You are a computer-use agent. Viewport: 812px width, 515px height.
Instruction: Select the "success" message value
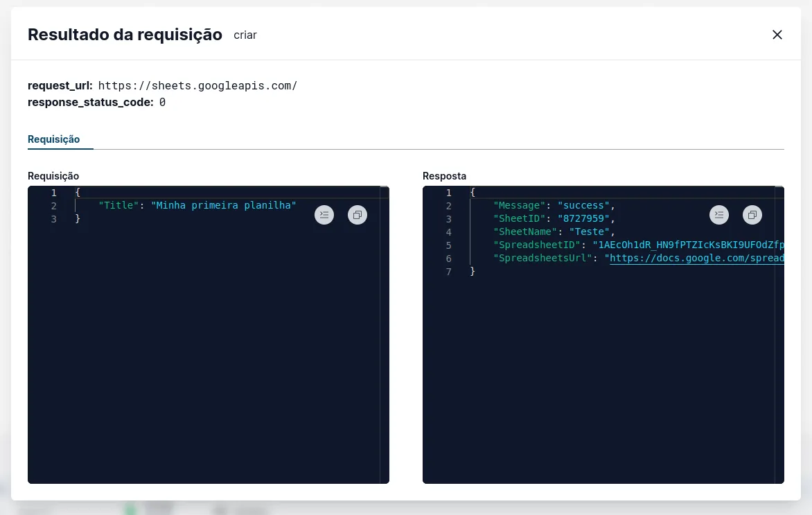(583, 205)
